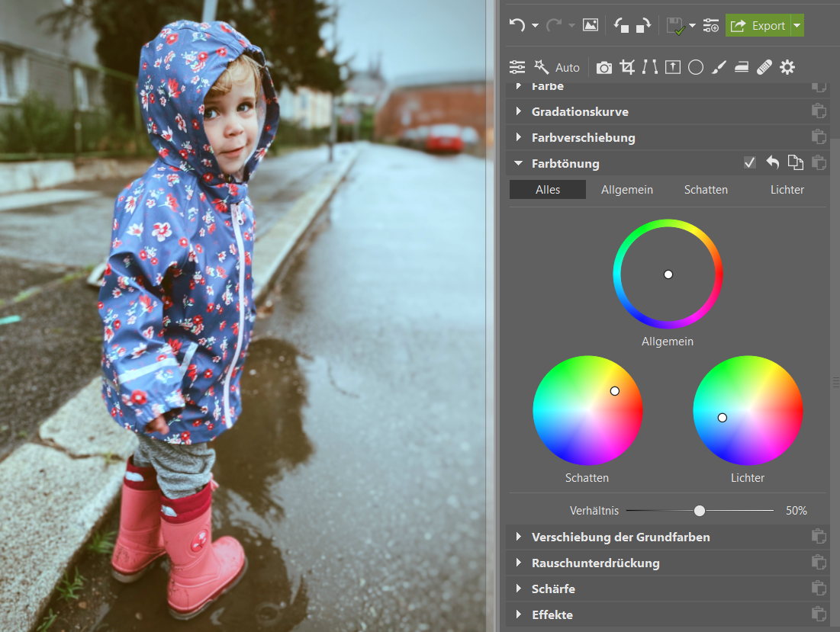The image size is (840, 632).
Task: Select the retouching bandage tool
Action: click(x=764, y=67)
